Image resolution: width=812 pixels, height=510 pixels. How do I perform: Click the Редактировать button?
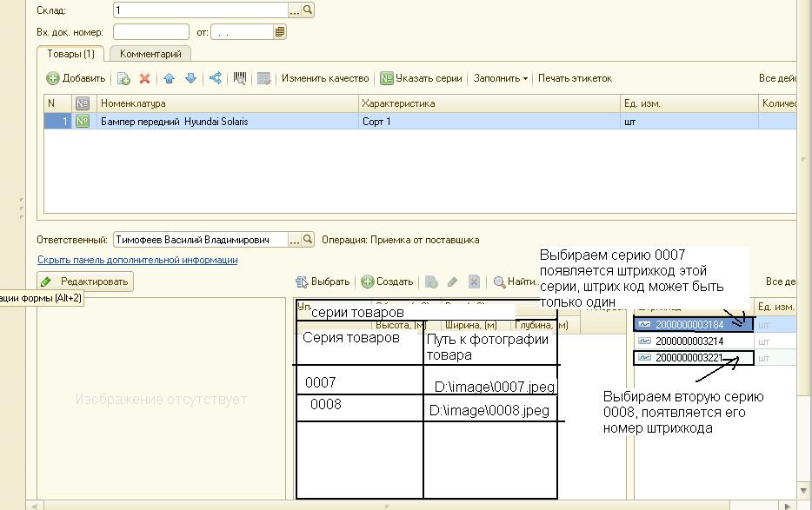click(x=85, y=281)
